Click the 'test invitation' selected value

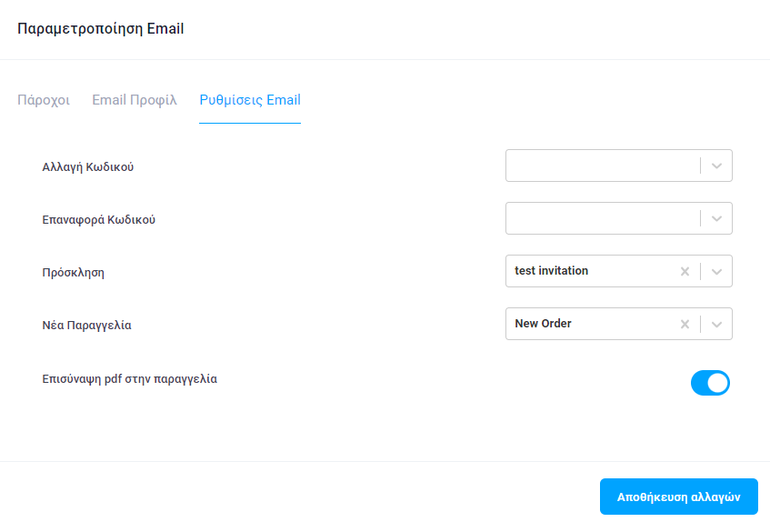(x=551, y=271)
